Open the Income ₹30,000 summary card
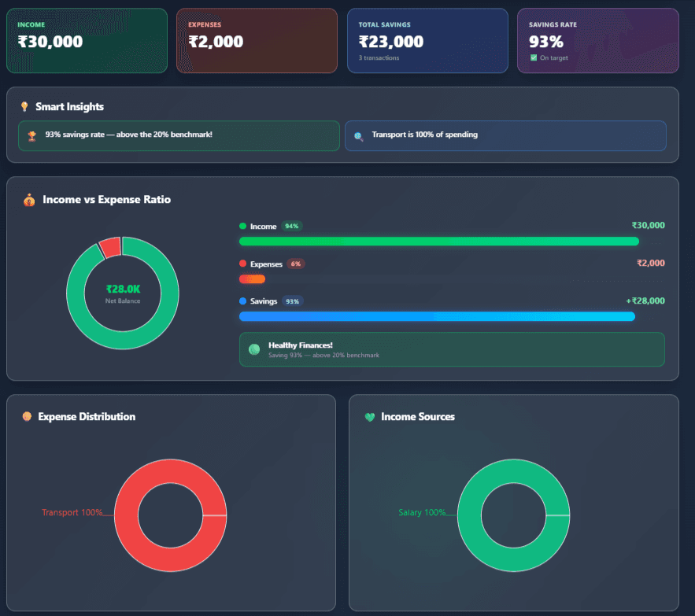The image size is (695, 616). tap(87, 40)
